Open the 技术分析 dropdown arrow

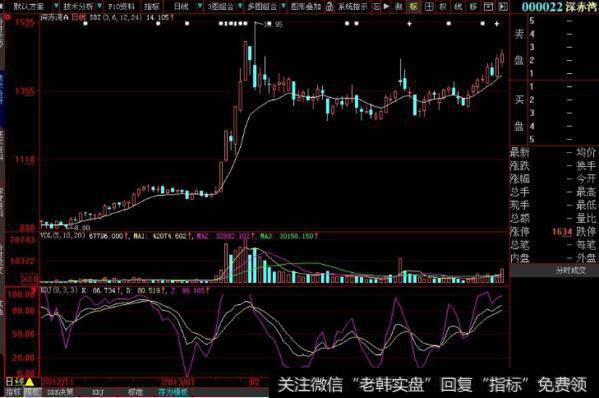[x=100, y=6]
